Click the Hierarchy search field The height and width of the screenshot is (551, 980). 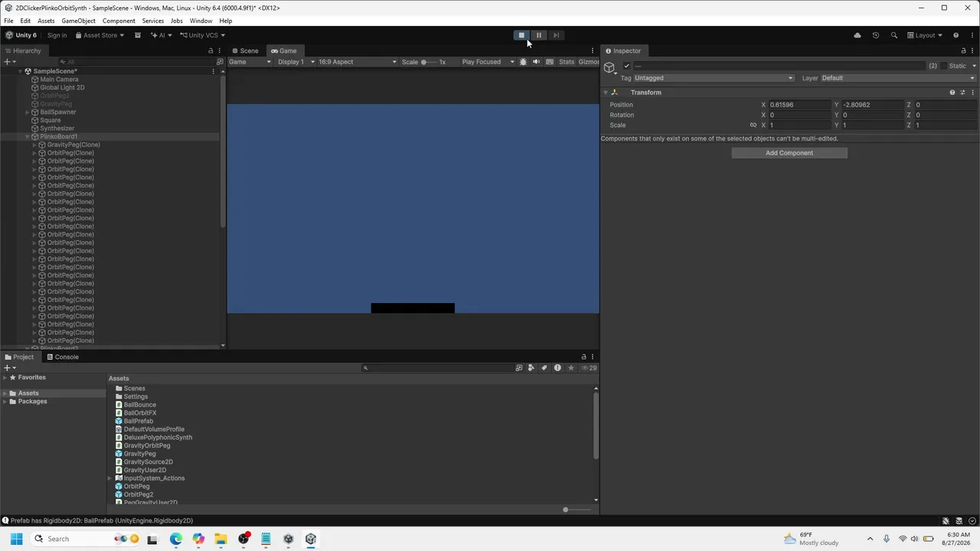coord(138,62)
